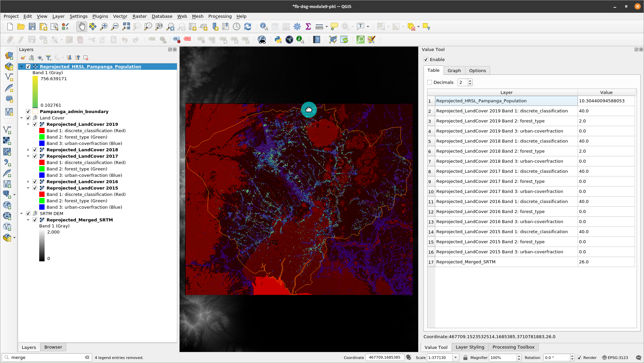This screenshot has height=363, width=644.
Task: Uncheck the Enable checkbox in Value Tool
Action: pos(426,59)
